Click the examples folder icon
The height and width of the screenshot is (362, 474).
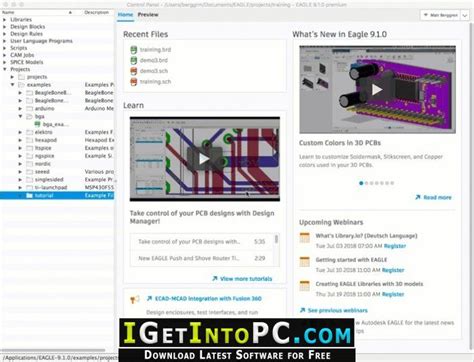pyautogui.click(x=22, y=85)
